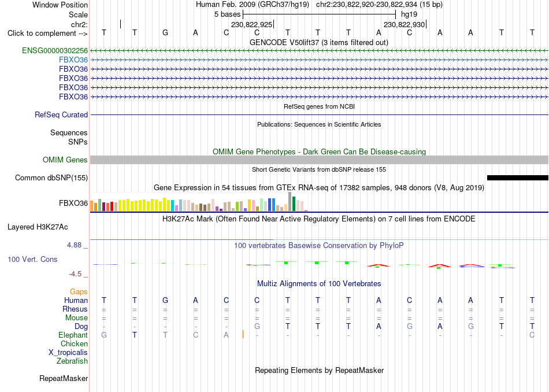The height and width of the screenshot is (392, 549).
Task: Select the RepeatMasker track label
Action: coord(64,378)
